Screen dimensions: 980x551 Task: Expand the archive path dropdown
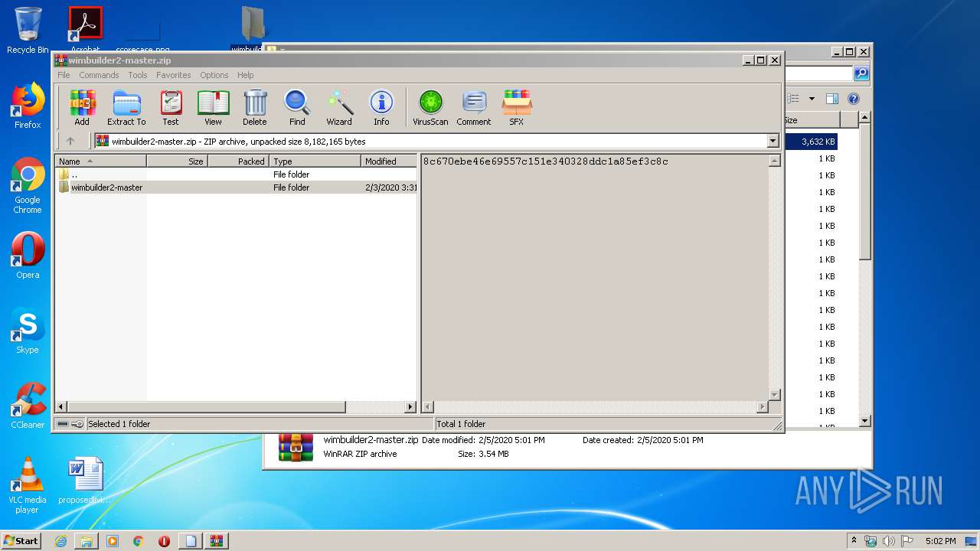(773, 141)
